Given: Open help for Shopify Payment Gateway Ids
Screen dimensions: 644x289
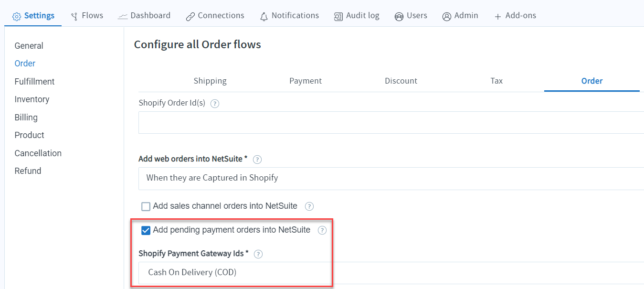Looking at the screenshot, I should [x=258, y=254].
